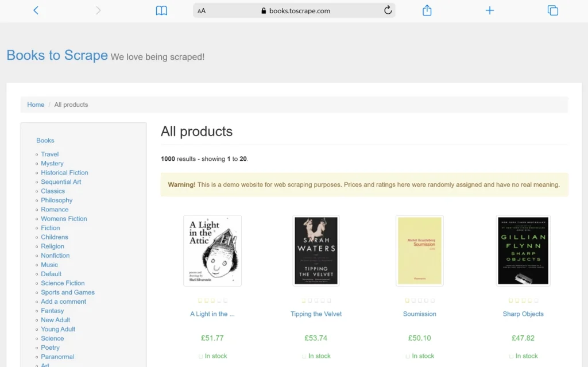
Task: Click the Books to Scrape site title
Action: pos(57,55)
